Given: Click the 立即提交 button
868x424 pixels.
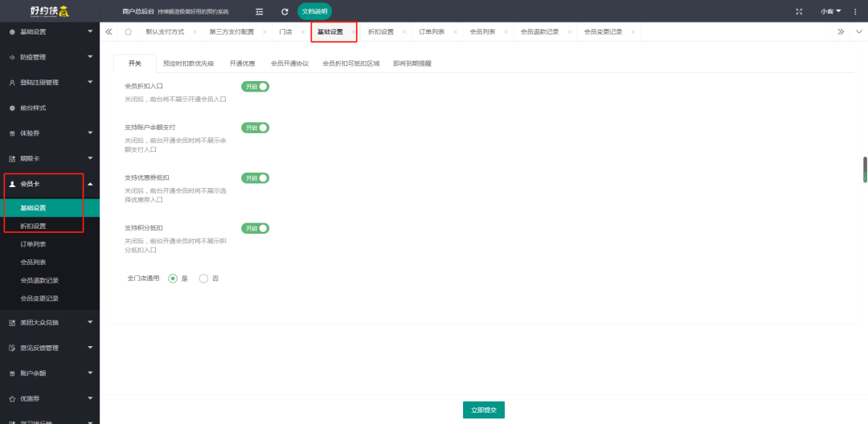Looking at the screenshot, I should [484, 410].
